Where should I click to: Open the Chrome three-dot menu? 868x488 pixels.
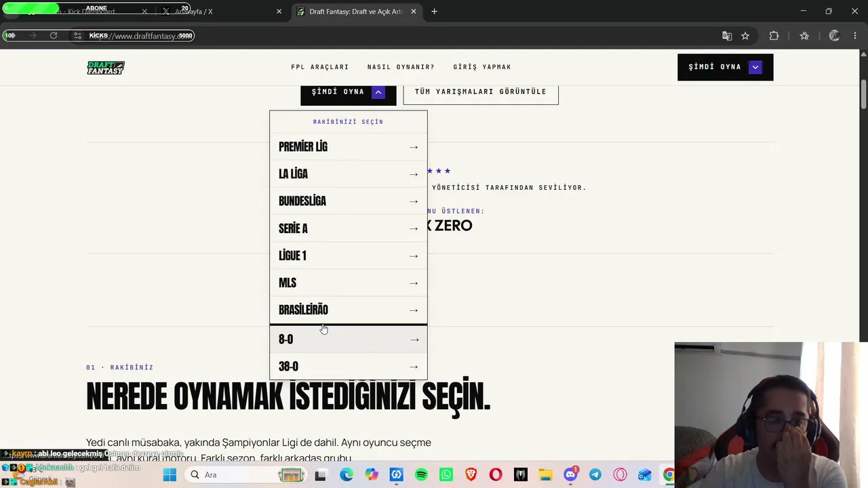[x=854, y=36]
